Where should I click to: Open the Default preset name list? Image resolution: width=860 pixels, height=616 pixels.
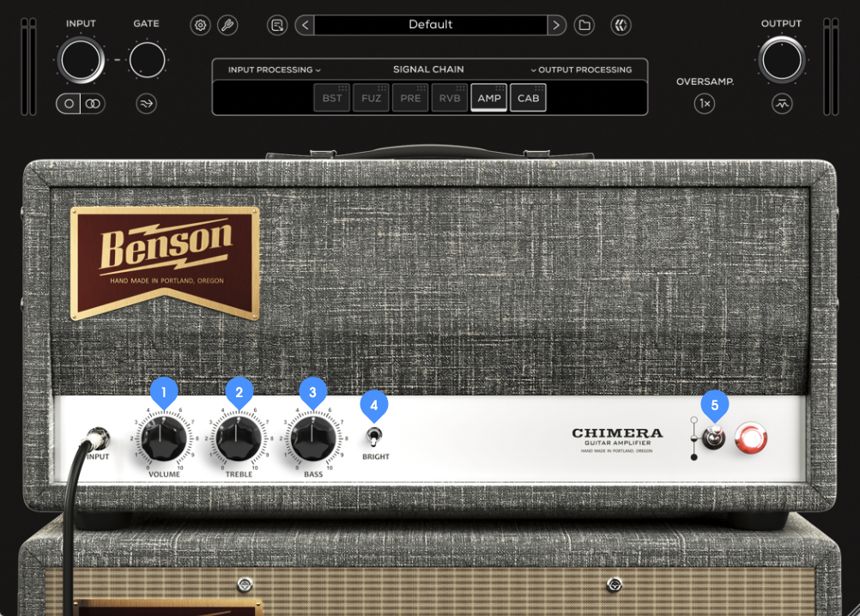tap(430, 25)
